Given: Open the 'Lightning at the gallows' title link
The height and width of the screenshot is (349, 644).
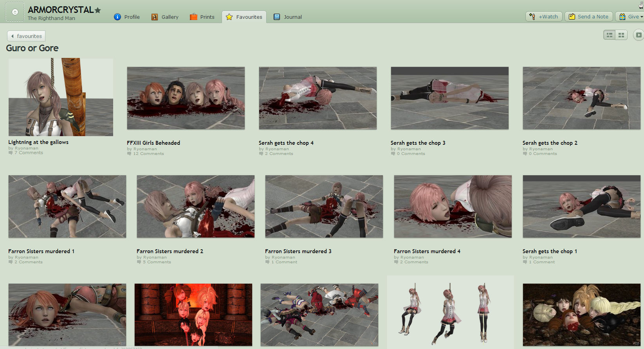Looking at the screenshot, I should [38, 142].
